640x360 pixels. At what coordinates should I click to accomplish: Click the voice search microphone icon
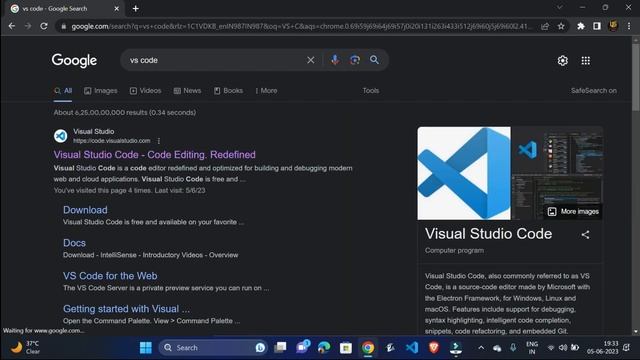click(335, 60)
